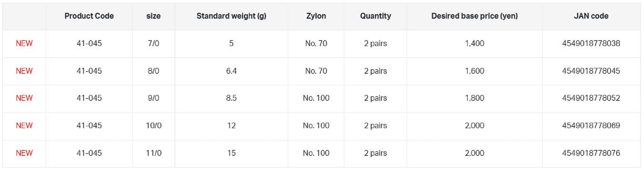Image resolution: width=644 pixels, height=170 pixels.
Task: Click the 10/0 size cell
Action: (x=154, y=126)
